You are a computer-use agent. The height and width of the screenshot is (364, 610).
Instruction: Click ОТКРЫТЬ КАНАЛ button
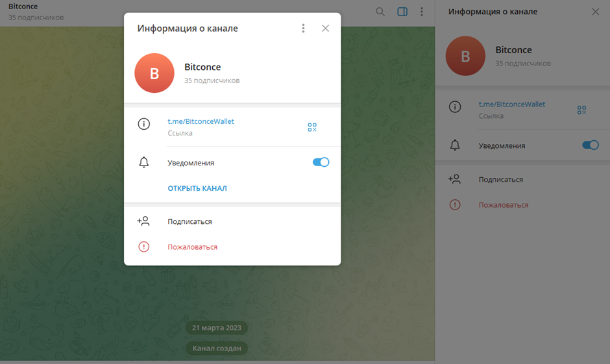tap(197, 188)
